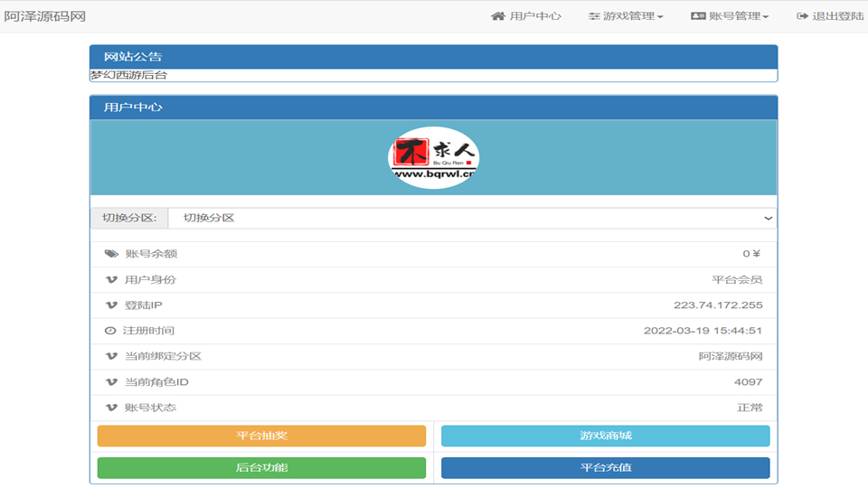Open the 切换分区 select dropdown
Screen dimensions: 868x488
point(472,218)
